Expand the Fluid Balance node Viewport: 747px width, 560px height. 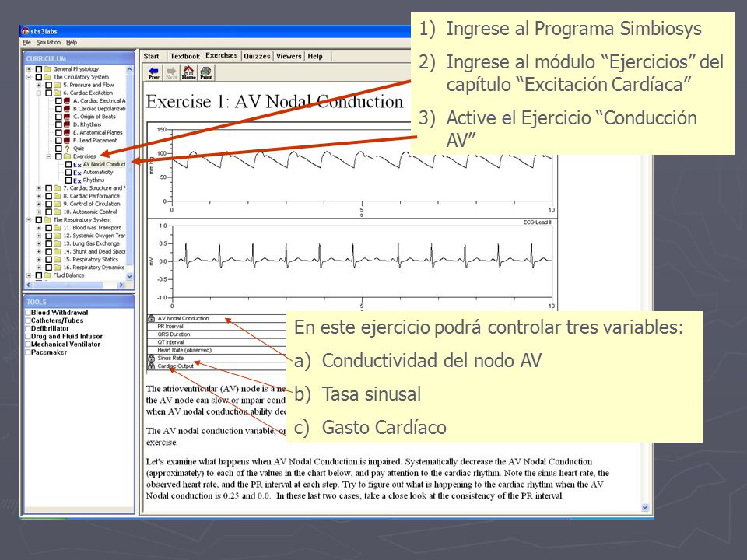[x=29, y=275]
